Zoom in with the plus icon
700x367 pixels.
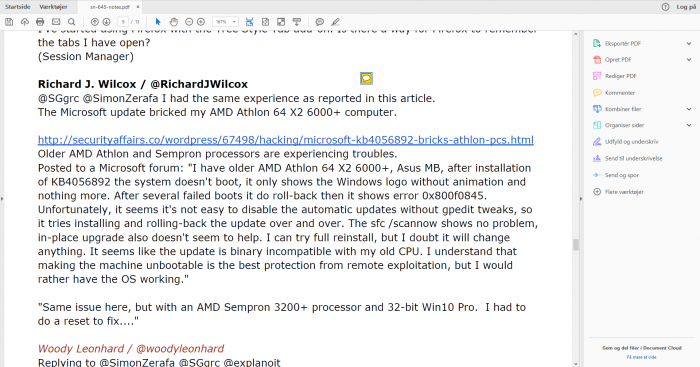click(x=201, y=22)
